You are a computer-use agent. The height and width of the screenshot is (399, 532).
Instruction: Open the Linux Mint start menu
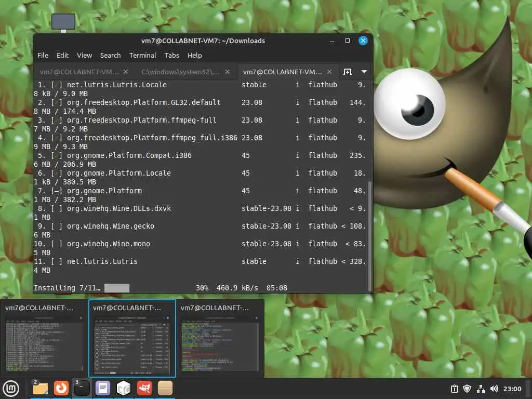[11, 388]
